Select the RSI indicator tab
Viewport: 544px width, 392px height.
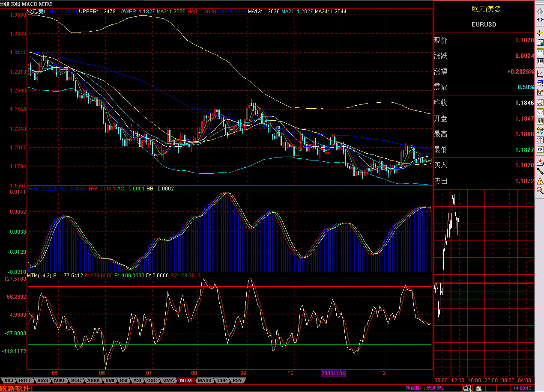pyautogui.click(x=124, y=380)
